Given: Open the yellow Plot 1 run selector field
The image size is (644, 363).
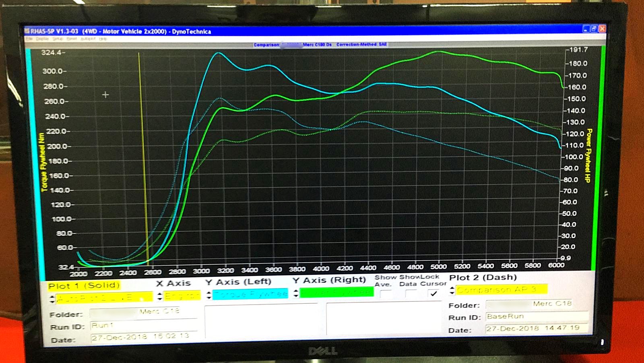Looking at the screenshot, I should [105, 297].
